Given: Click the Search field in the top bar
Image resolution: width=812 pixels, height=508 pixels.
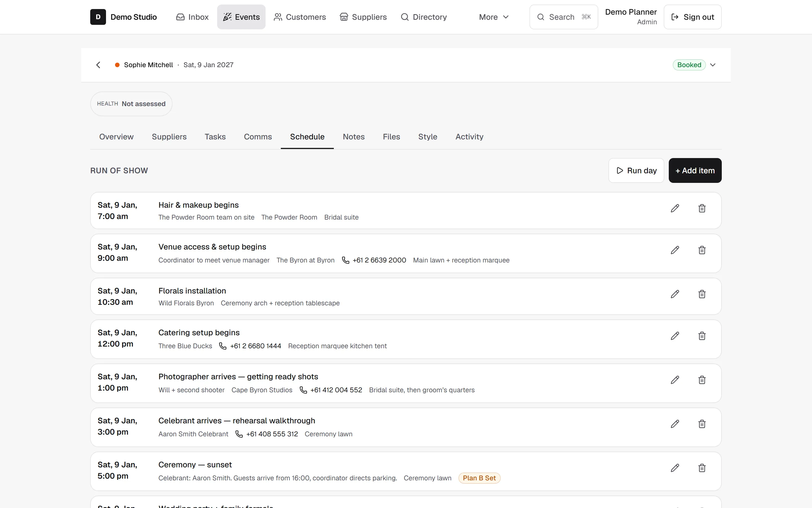Looking at the screenshot, I should 564,17.
